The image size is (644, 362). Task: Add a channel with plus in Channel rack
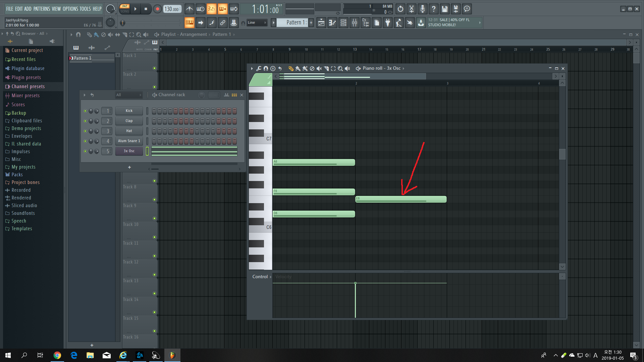[x=129, y=167]
